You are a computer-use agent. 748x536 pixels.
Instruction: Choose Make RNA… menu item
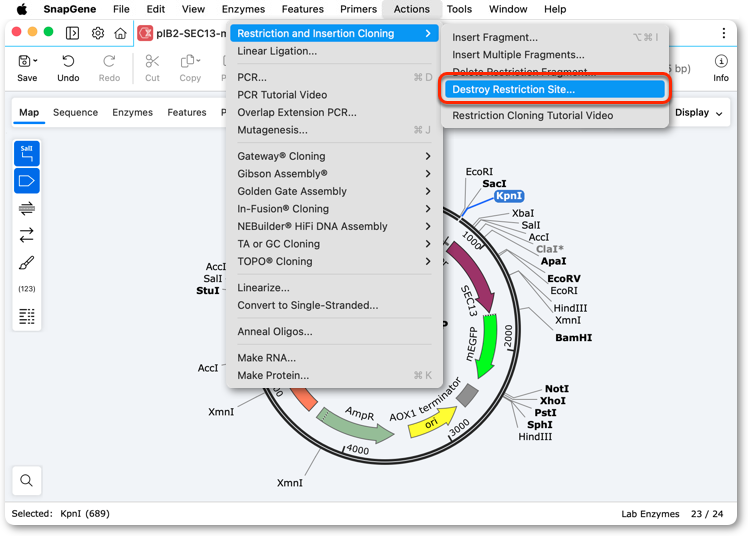pyautogui.click(x=334, y=358)
